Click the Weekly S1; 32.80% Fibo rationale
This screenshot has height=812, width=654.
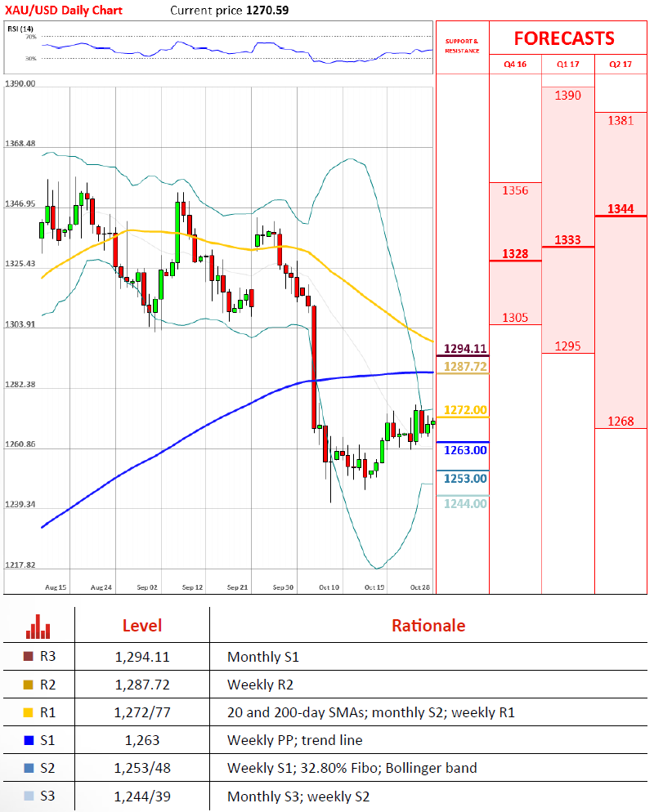point(352,768)
